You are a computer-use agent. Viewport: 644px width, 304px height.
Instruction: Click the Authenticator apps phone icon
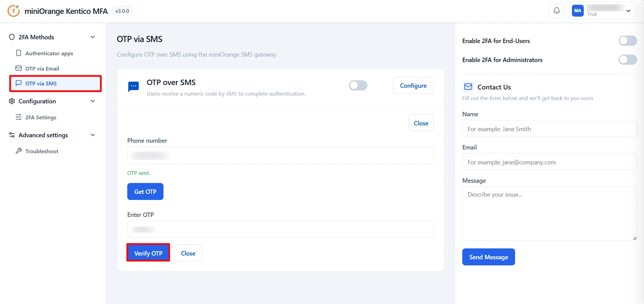(x=19, y=53)
